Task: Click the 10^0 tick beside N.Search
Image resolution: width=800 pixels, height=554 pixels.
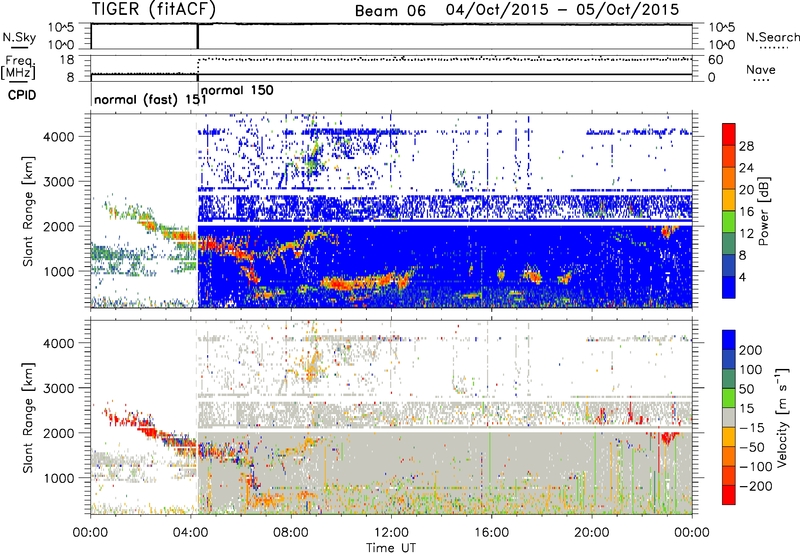Action: click(x=721, y=45)
